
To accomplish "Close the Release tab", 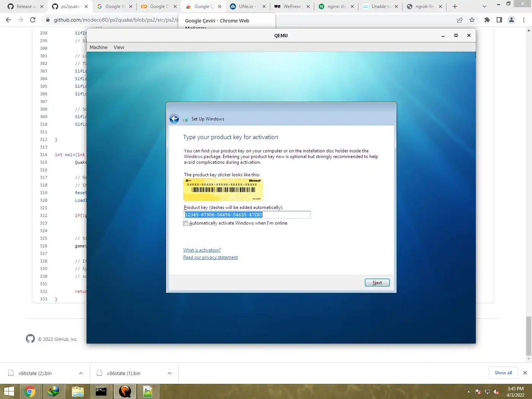I will pos(42,6).
